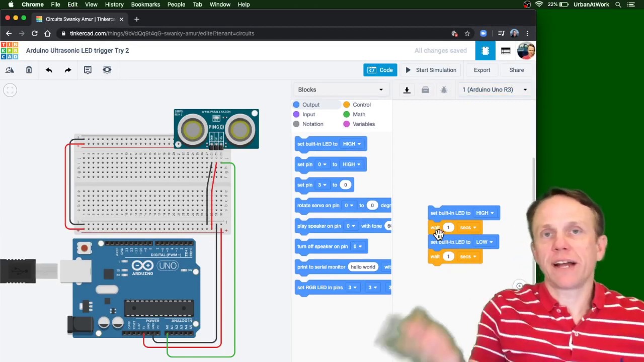The width and height of the screenshot is (644, 362).
Task: Open secs dropdown in first wait block
Action: click(x=468, y=227)
